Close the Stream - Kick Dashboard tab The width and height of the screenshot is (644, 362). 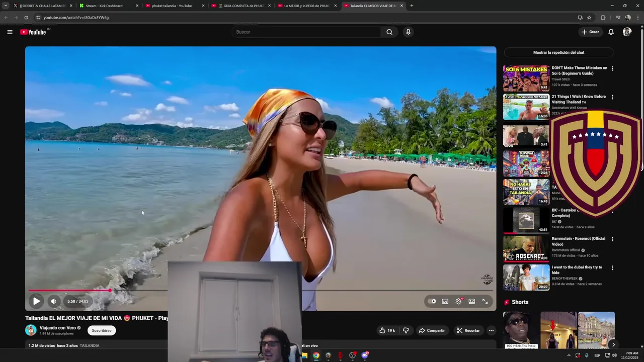click(137, 6)
